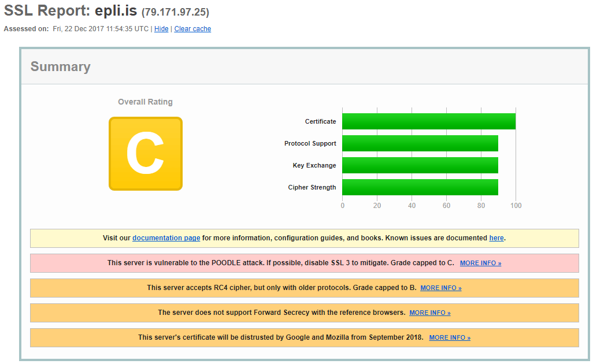The width and height of the screenshot is (593, 364).
Task: Click the 'Protocol Support' chart label
Action: [x=310, y=143]
